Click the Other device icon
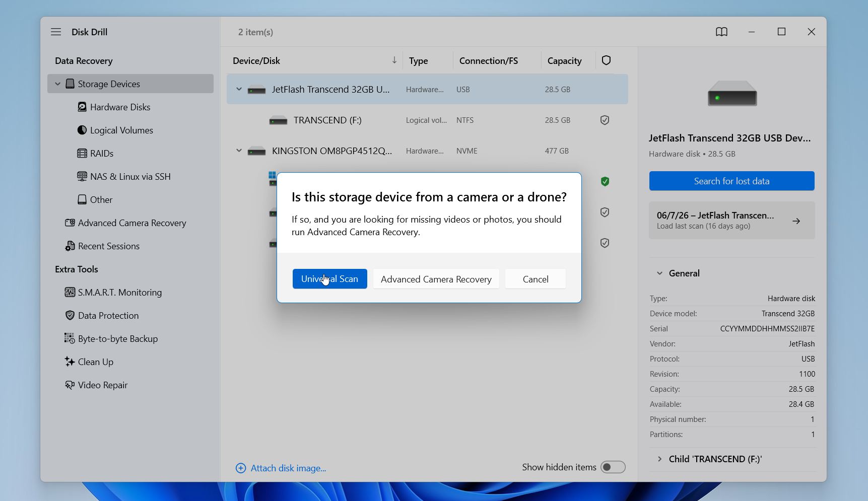This screenshot has width=868, height=501. click(82, 199)
